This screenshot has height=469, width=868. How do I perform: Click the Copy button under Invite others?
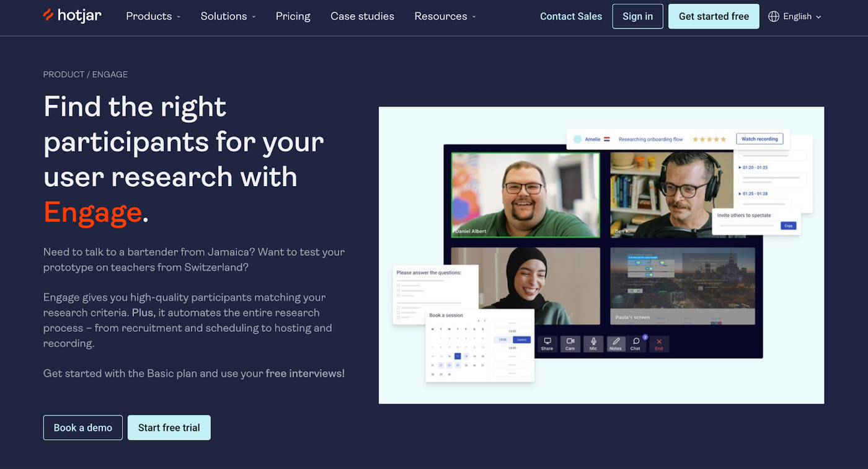(788, 226)
